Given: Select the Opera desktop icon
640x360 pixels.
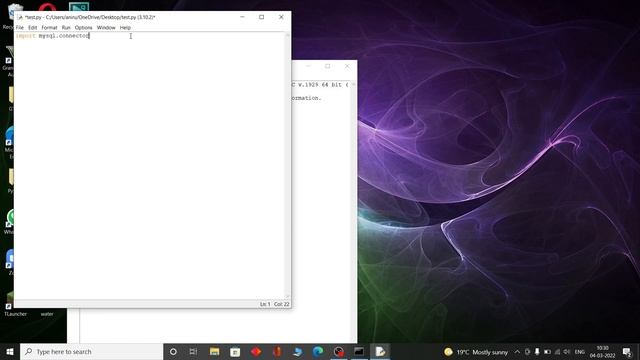Looking at the screenshot, I should tap(47, 7).
